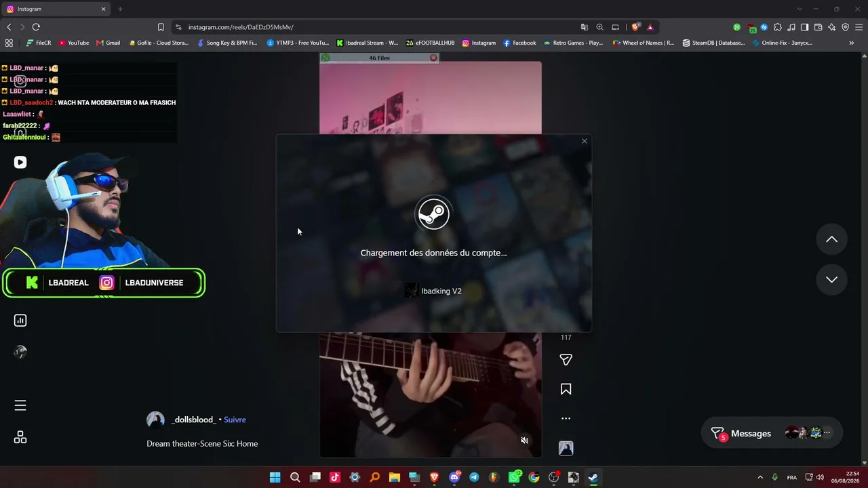Open the SteamDB Database bookmark
The image size is (868, 488).
pyautogui.click(x=713, y=43)
